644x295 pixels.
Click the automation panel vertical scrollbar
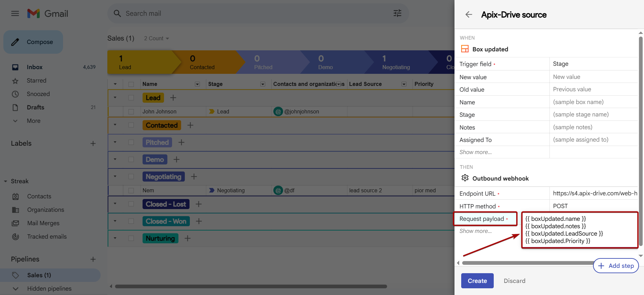tap(641, 141)
